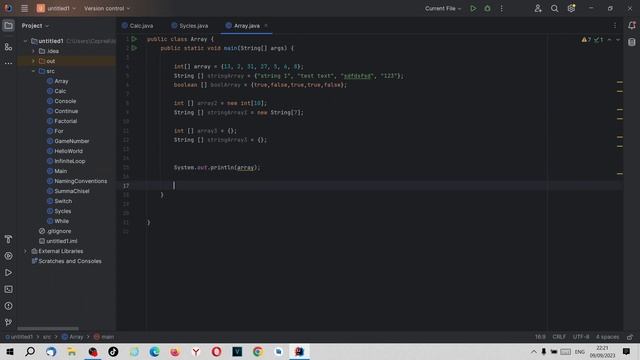Open the Notifications bell
Screen dimensions: 640x360
click(x=631, y=26)
